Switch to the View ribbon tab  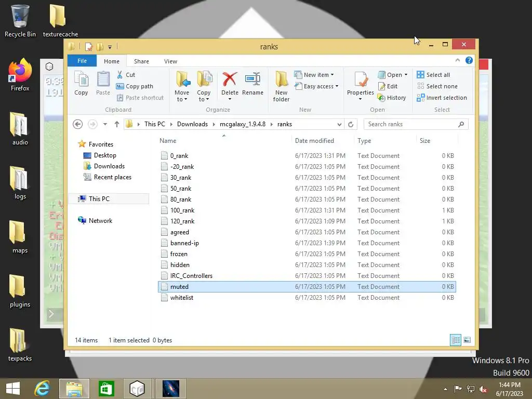(x=170, y=61)
